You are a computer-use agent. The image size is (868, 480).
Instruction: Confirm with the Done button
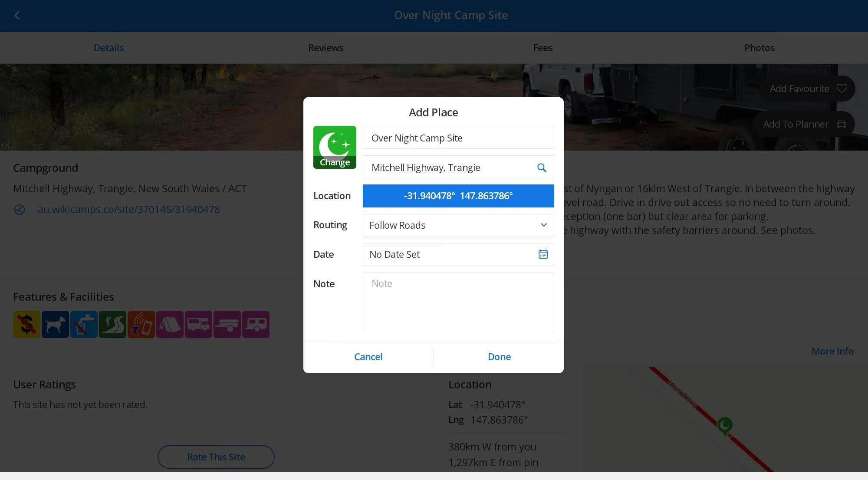[x=499, y=357]
